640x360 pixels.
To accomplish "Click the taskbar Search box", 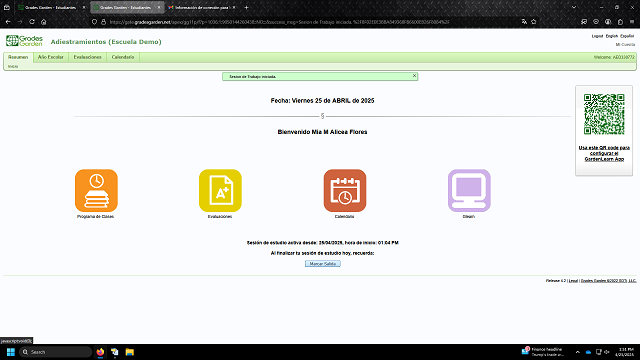I will click(56, 352).
